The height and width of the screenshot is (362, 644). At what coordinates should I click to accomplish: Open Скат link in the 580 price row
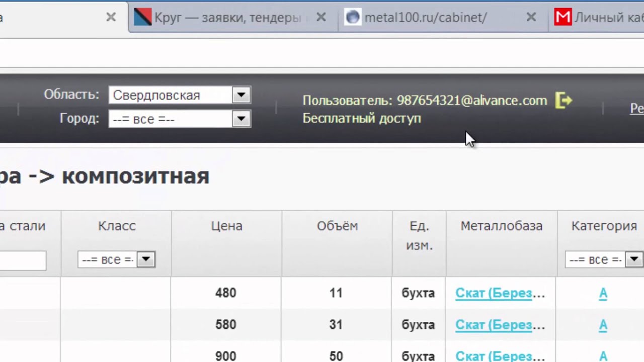point(500,325)
